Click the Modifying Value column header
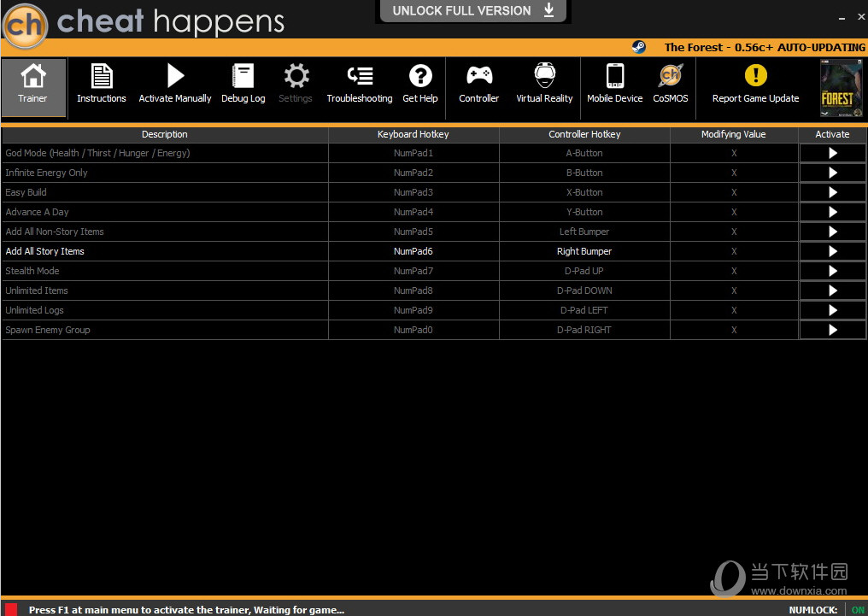868x616 pixels. pos(734,134)
